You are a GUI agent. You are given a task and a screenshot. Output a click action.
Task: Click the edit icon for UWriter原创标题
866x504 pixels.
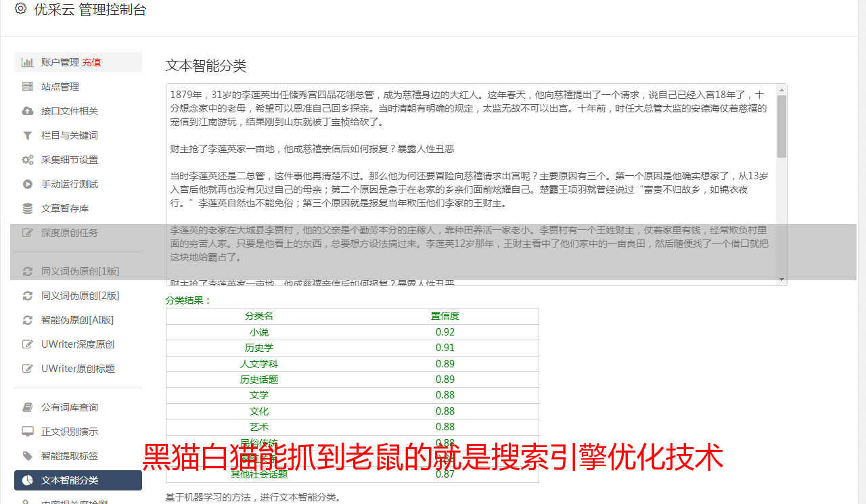tap(28, 369)
